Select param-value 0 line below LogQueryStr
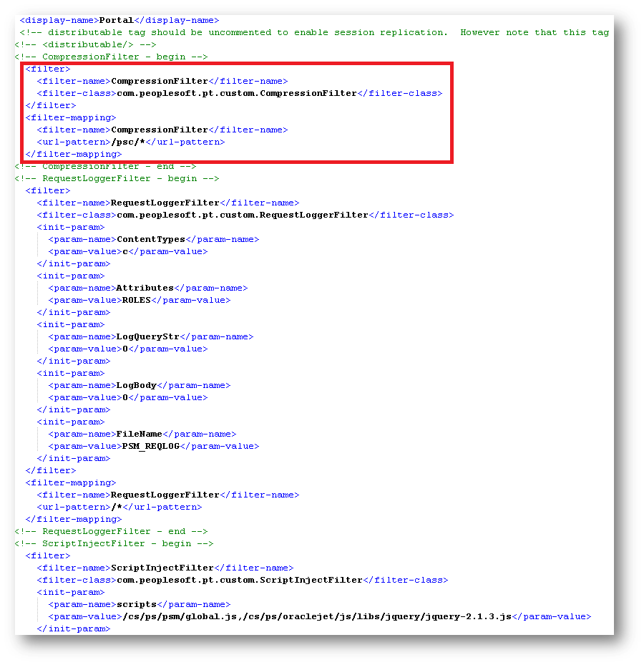This screenshot has height=665, width=644. pyautogui.click(x=128, y=349)
